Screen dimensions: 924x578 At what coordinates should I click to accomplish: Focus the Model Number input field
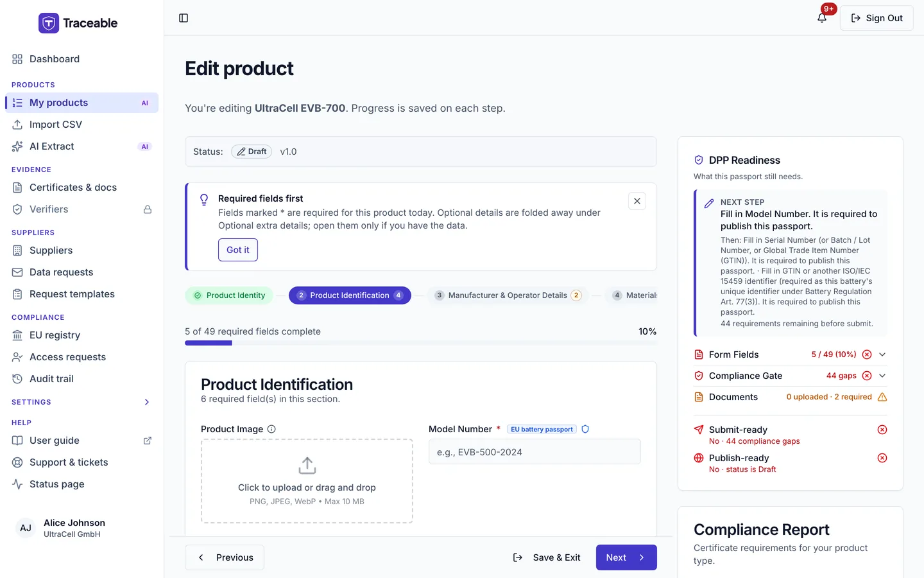point(535,451)
